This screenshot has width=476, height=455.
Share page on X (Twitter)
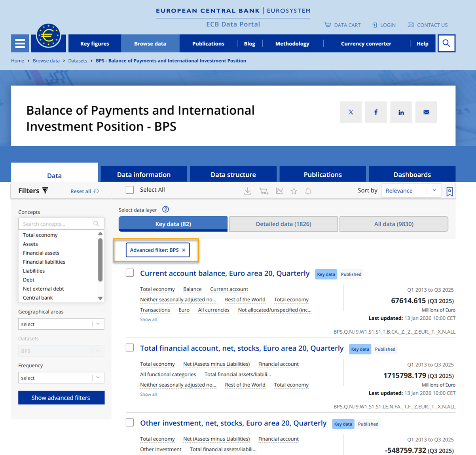pos(351,112)
